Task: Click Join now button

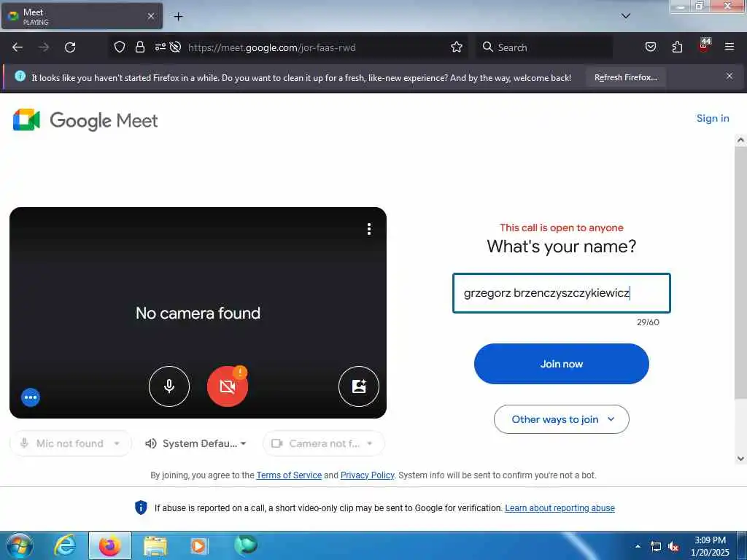Action: (x=561, y=364)
